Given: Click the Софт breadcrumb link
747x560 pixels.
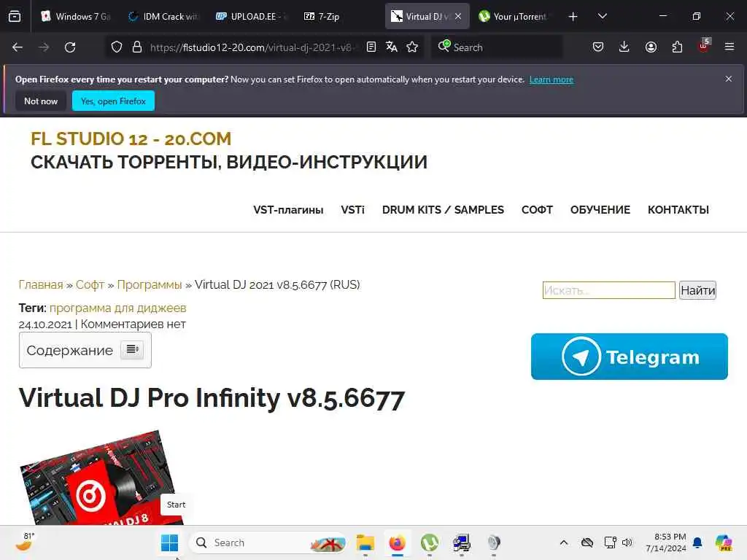Looking at the screenshot, I should point(90,285).
